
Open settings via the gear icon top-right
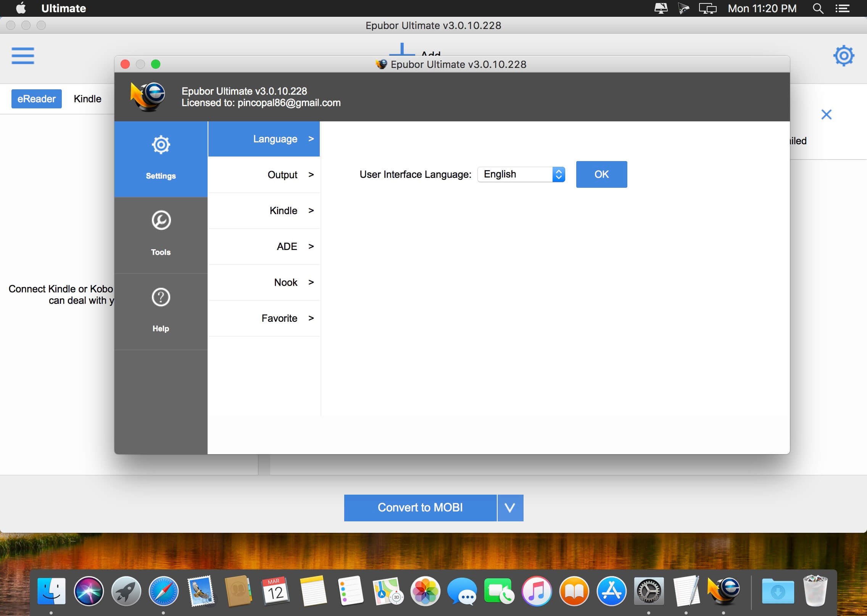click(x=843, y=56)
